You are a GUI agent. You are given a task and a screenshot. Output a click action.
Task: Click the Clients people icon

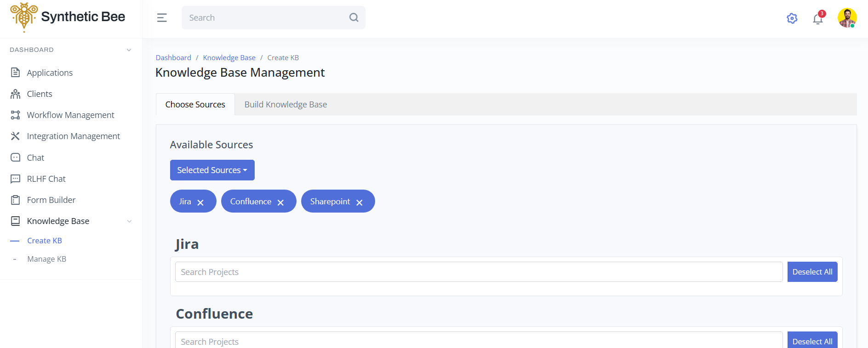(x=15, y=94)
